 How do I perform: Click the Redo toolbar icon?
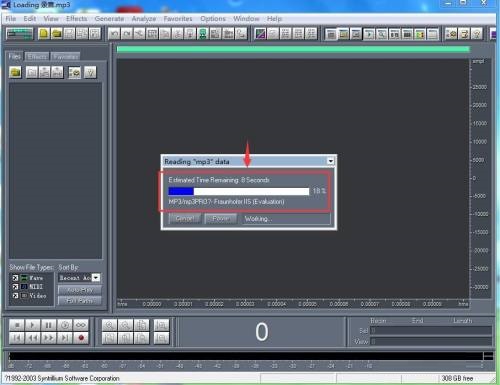tap(127, 34)
